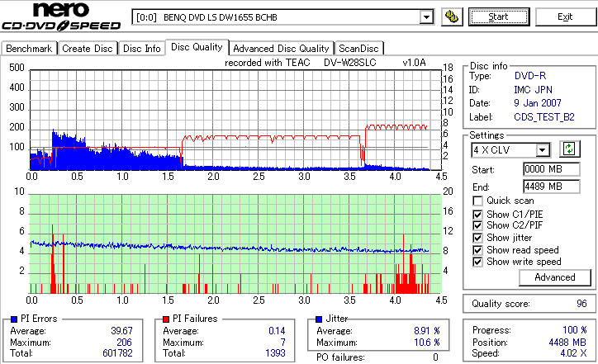
Task: Click the drive options icon beside Start
Action: click(x=452, y=17)
